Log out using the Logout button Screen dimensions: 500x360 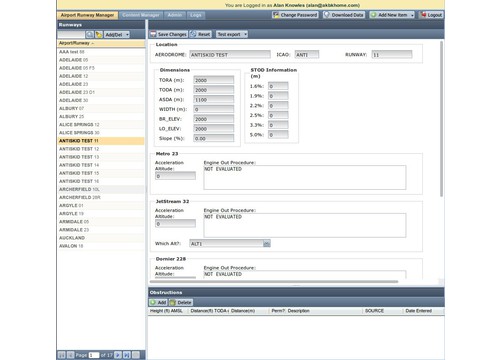click(431, 15)
